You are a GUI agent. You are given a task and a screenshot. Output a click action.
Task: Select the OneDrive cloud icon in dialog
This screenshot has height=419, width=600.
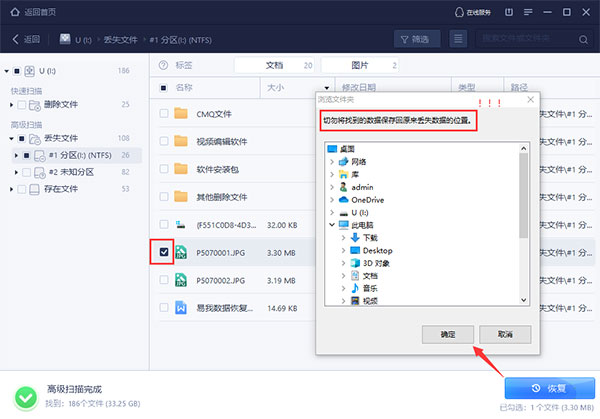(x=344, y=199)
